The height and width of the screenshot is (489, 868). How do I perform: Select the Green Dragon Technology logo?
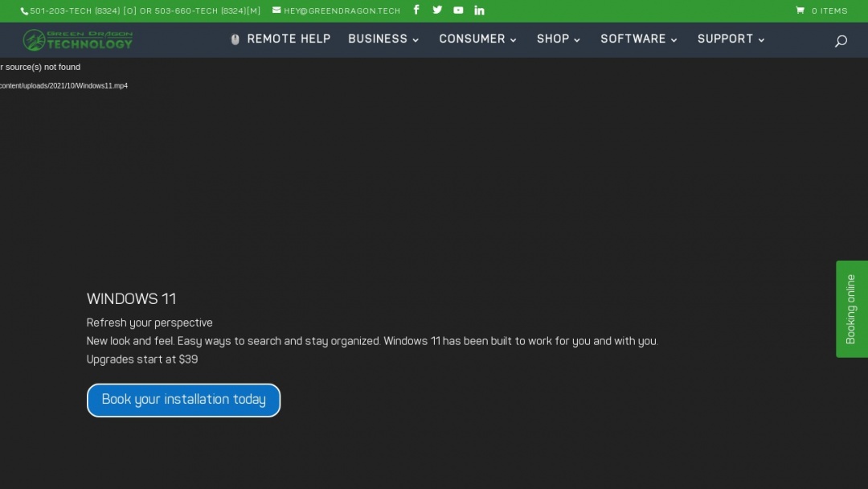point(77,39)
